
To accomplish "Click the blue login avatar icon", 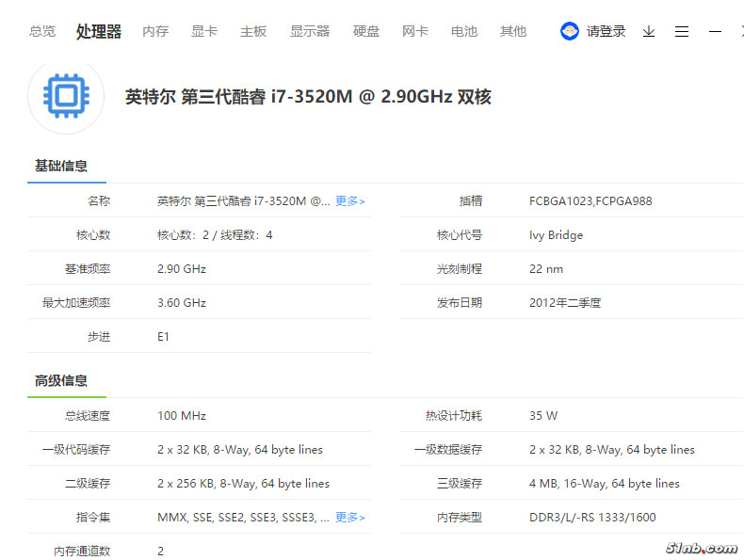I will (x=570, y=31).
